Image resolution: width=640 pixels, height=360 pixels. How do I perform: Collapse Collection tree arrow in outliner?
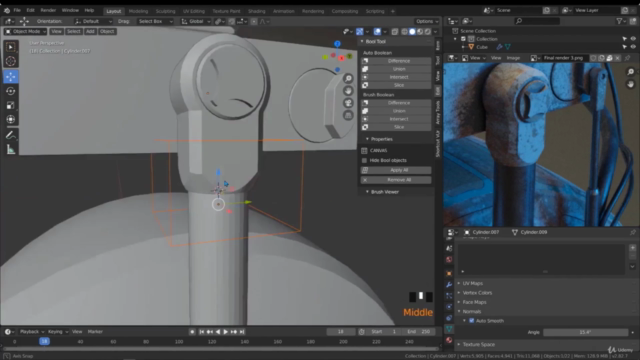click(x=456, y=39)
